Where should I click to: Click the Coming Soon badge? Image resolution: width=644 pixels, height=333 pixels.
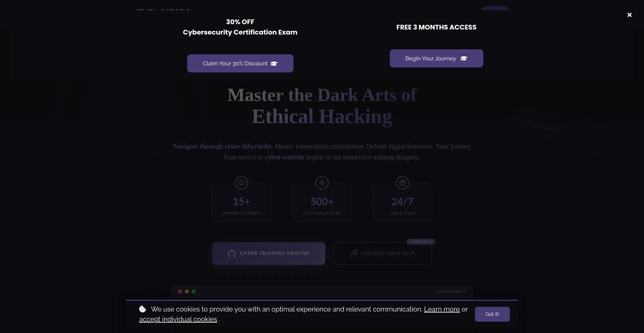tap(421, 241)
